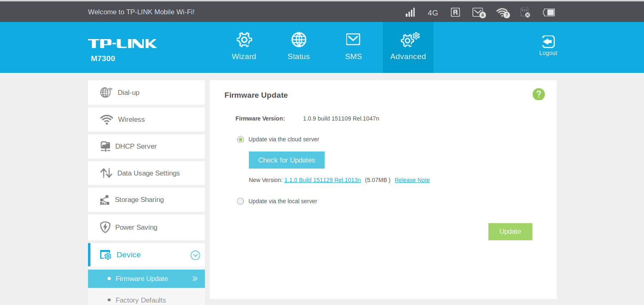644x305 pixels.
Task: Click the Wireless Wi-Fi icon in sidebar
Action: (x=107, y=119)
